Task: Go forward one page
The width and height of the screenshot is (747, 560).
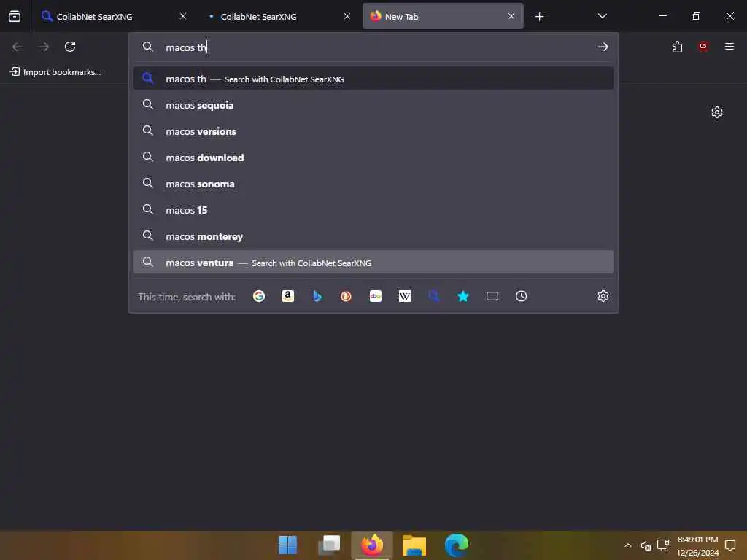Action: point(44,47)
